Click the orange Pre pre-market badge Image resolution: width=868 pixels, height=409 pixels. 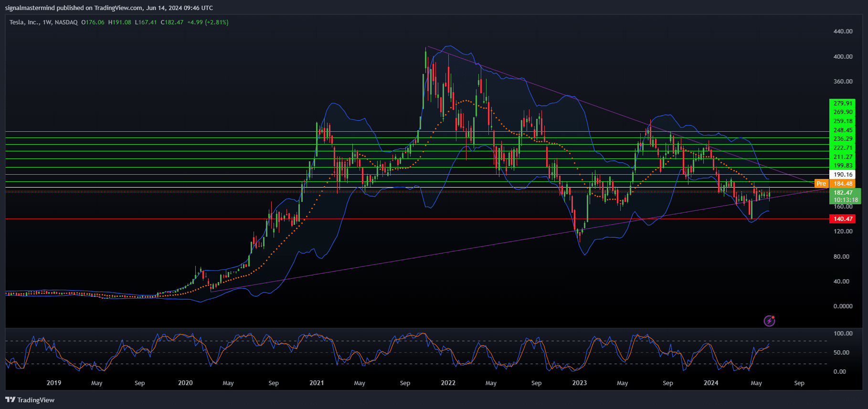821,184
